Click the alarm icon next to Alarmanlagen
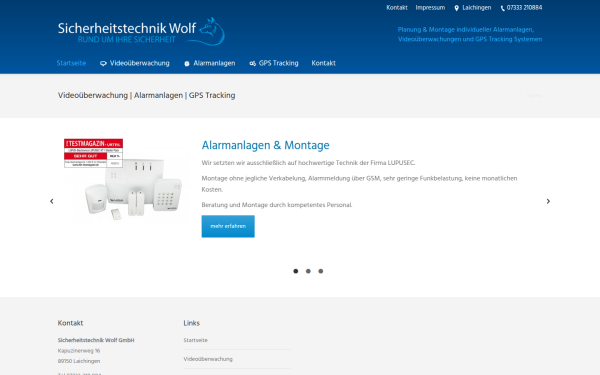Screen dimensions: 600x375 (187, 64)
